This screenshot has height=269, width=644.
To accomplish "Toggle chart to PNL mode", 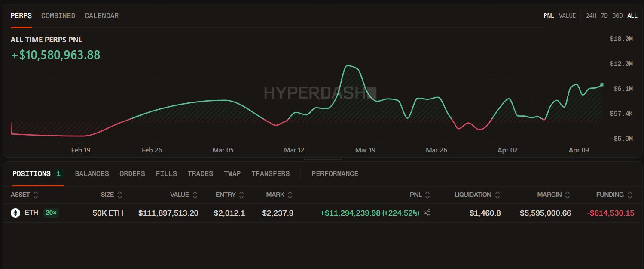I will [549, 16].
